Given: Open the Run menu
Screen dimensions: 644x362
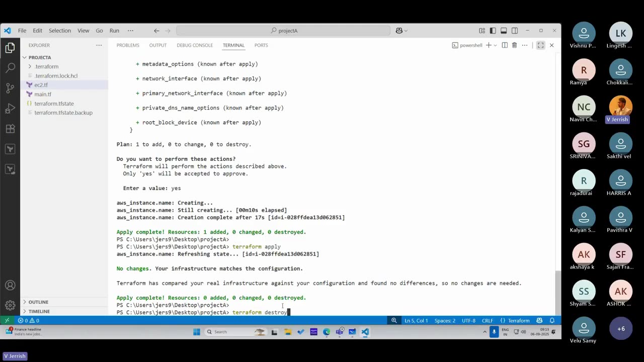Looking at the screenshot, I should click(114, 31).
